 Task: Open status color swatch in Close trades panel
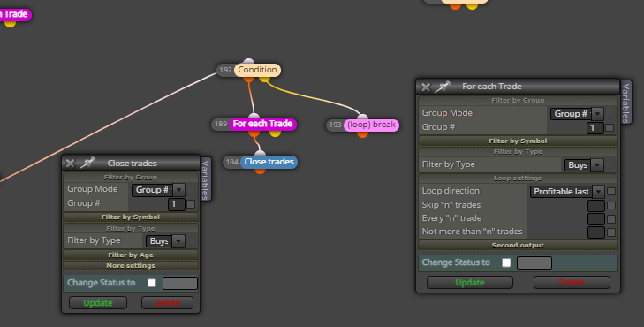tap(180, 283)
